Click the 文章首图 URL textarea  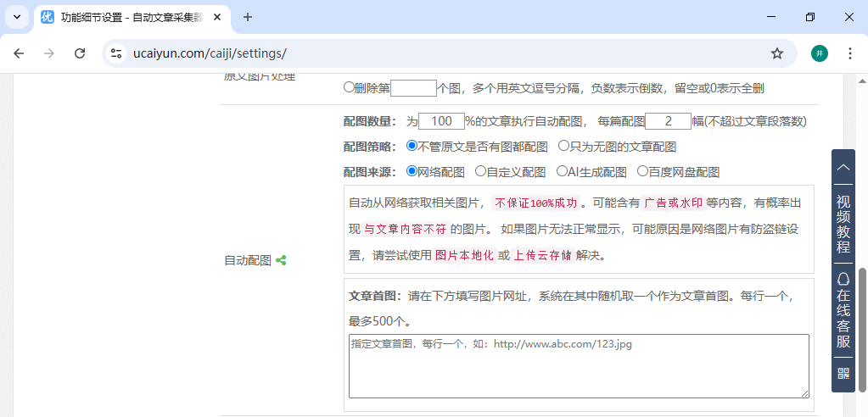579,365
